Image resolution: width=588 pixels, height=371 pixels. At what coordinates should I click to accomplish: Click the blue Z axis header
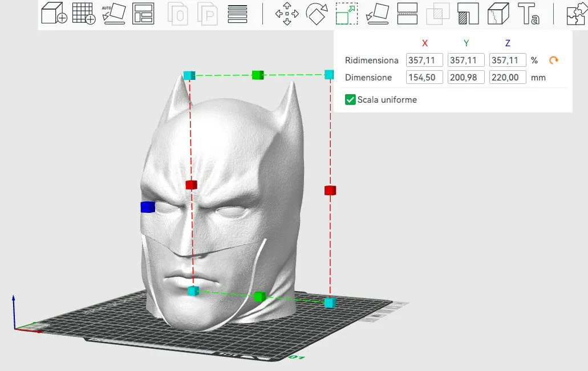tap(508, 43)
